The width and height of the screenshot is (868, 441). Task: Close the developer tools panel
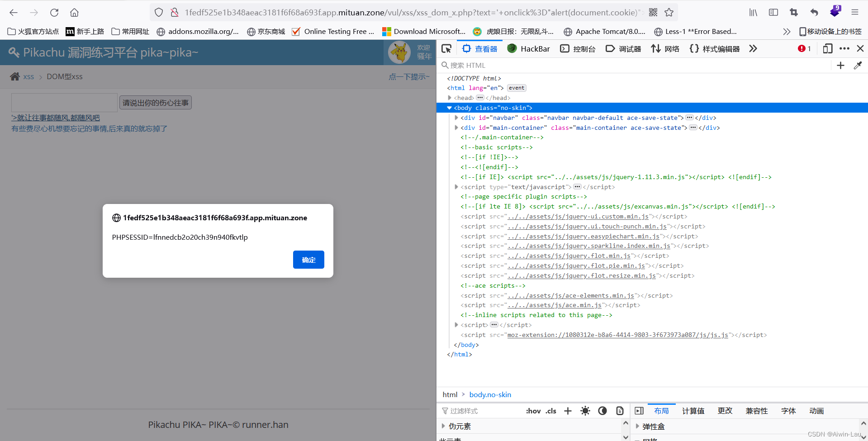coord(860,49)
